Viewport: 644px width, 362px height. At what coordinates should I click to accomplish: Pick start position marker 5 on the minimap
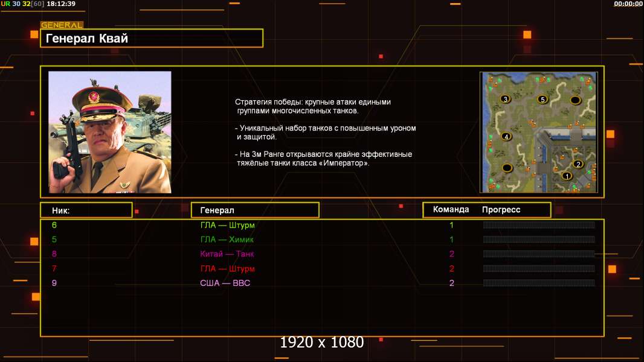click(x=543, y=100)
